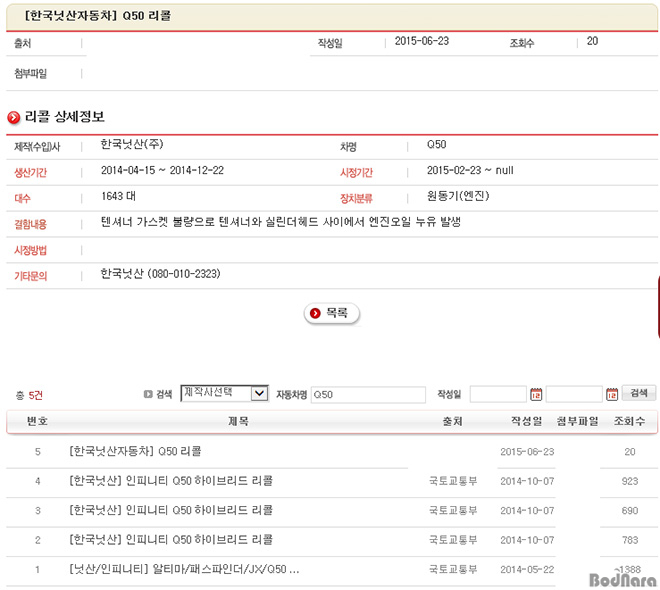660x590 pixels.
Task: Click the start date 작성일 input field
Action: point(498,394)
